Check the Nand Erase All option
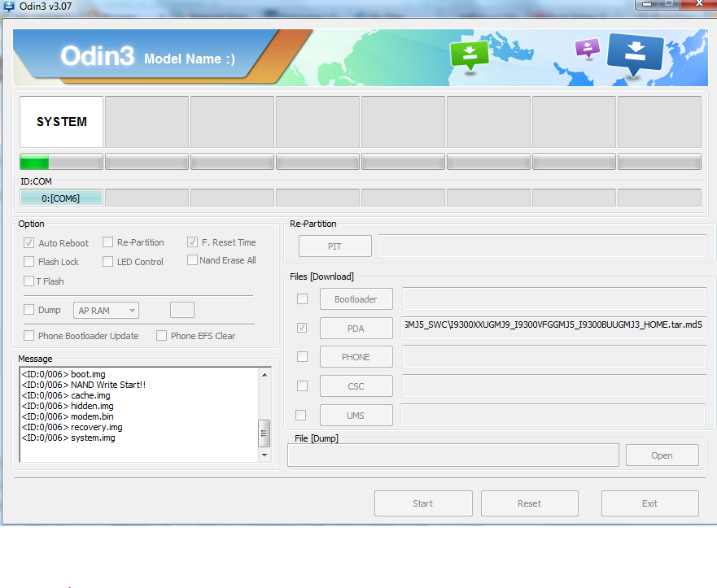This screenshot has width=717, height=588. point(193,260)
